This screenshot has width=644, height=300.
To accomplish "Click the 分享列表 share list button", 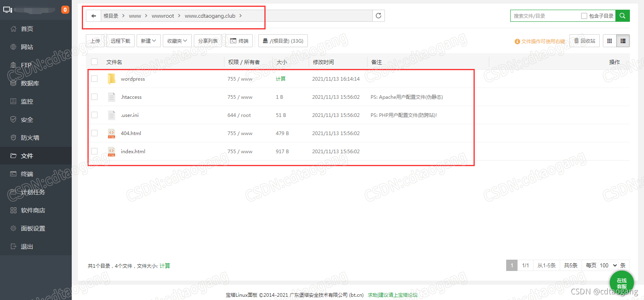I will click(x=208, y=41).
